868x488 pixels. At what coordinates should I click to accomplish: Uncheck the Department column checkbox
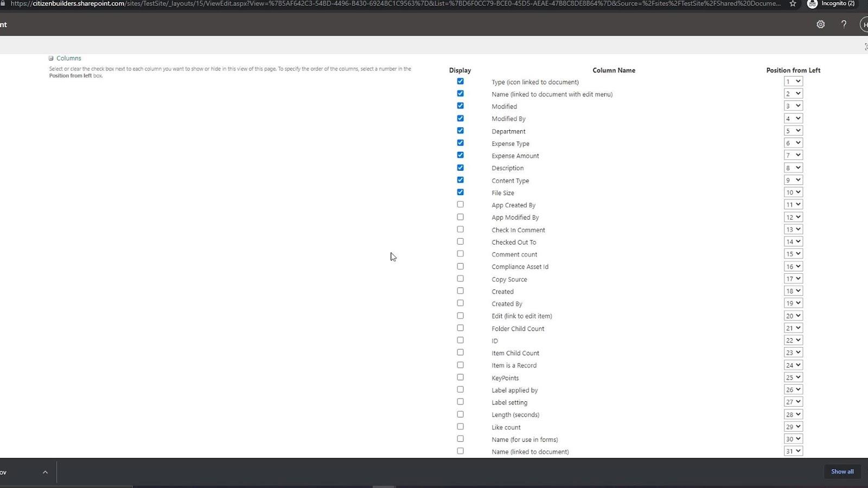pos(460,131)
